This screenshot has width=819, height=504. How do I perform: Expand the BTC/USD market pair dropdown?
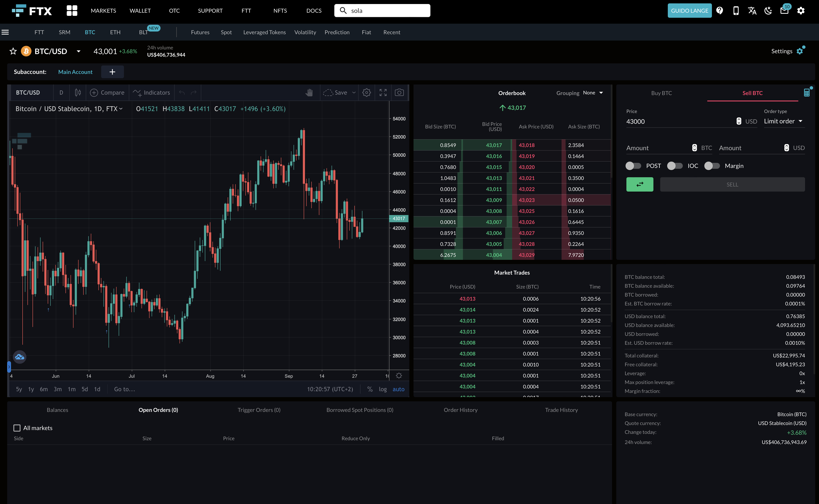coord(78,51)
